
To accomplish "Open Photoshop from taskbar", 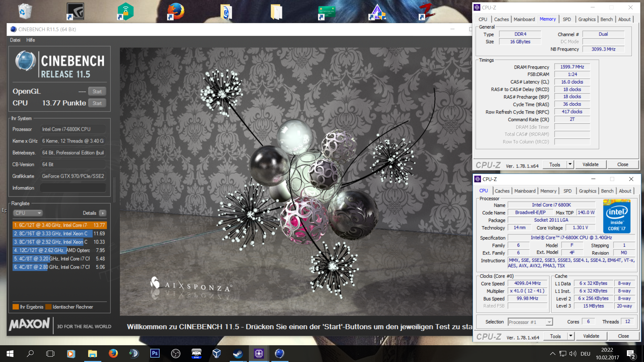I will [155, 354].
